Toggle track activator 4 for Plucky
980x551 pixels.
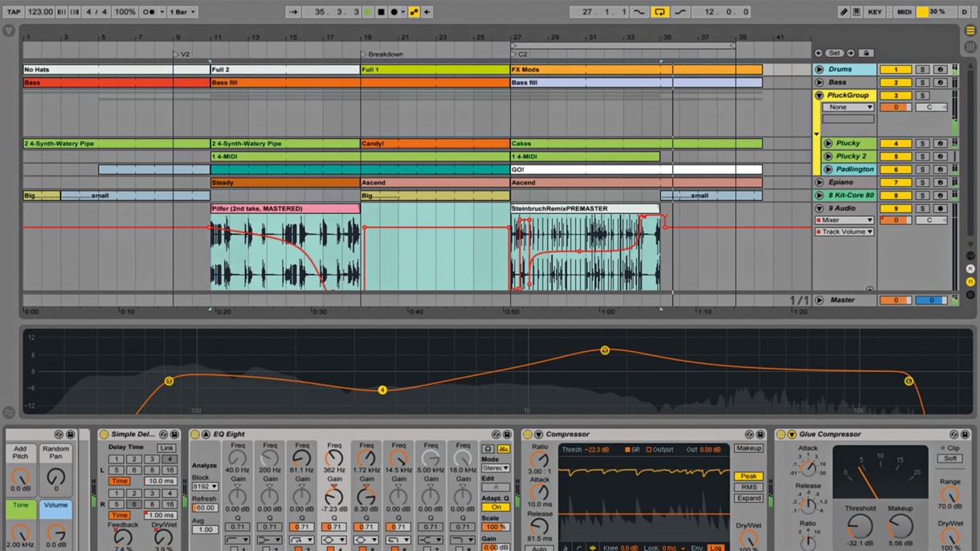pyautogui.click(x=895, y=144)
